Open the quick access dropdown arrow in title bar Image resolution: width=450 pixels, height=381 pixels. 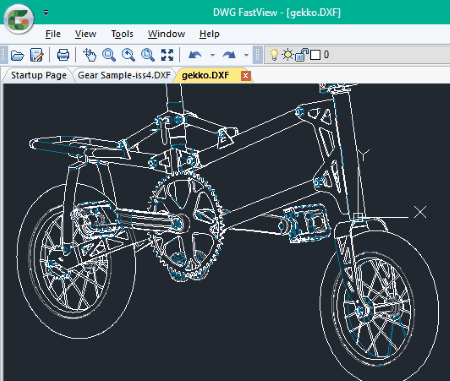pyautogui.click(x=46, y=13)
